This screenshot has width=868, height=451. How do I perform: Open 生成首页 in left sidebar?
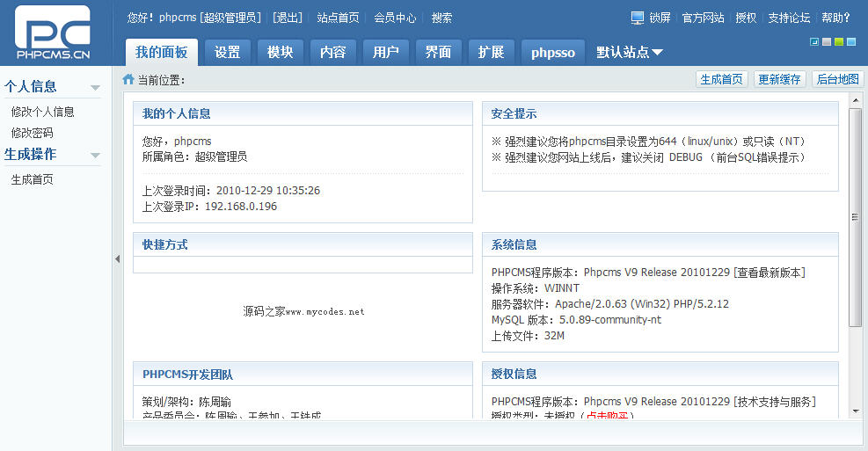[x=33, y=179]
